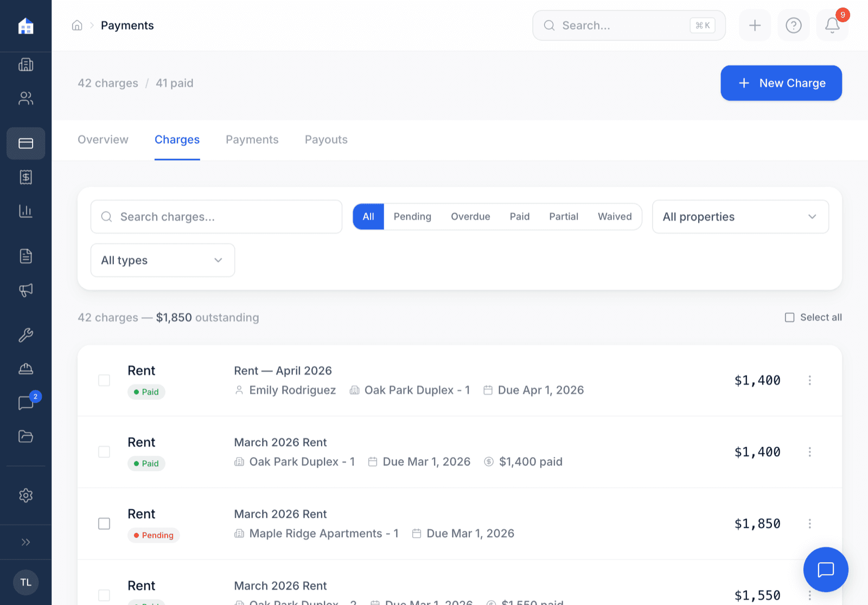Expand the All types filter
868x605 pixels.
coord(162,260)
